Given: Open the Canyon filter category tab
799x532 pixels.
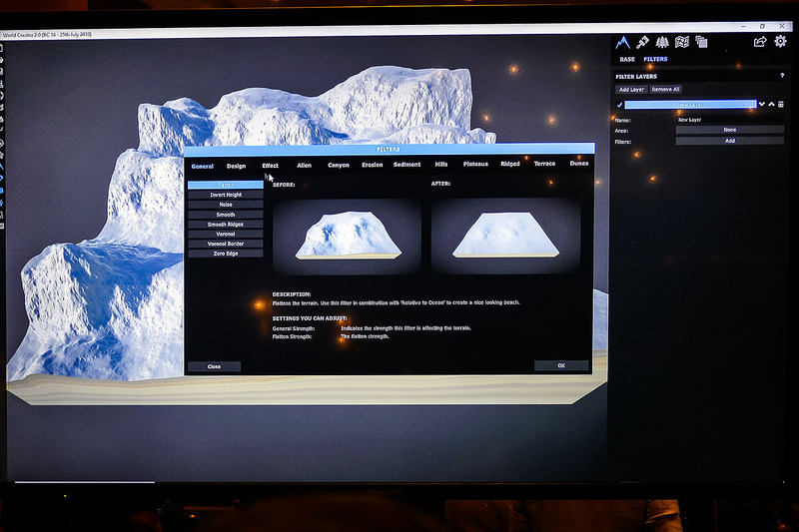Looking at the screenshot, I should 339,165.
